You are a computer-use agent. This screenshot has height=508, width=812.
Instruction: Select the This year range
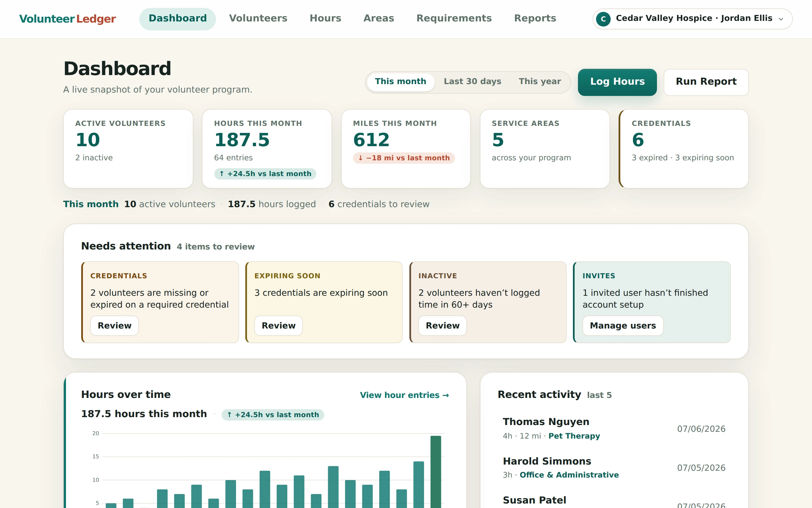(540, 82)
